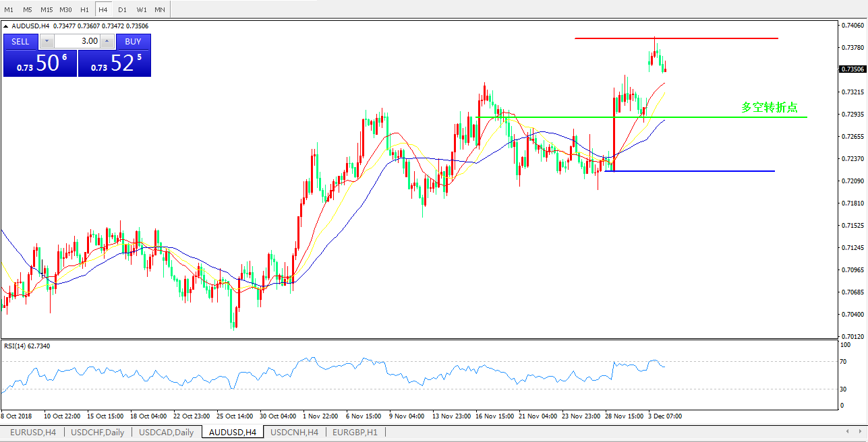This screenshot has height=442, width=868.
Task: Toggle the active H4 timeframe button
Action: pyautogui.click(x=103, y=10)
